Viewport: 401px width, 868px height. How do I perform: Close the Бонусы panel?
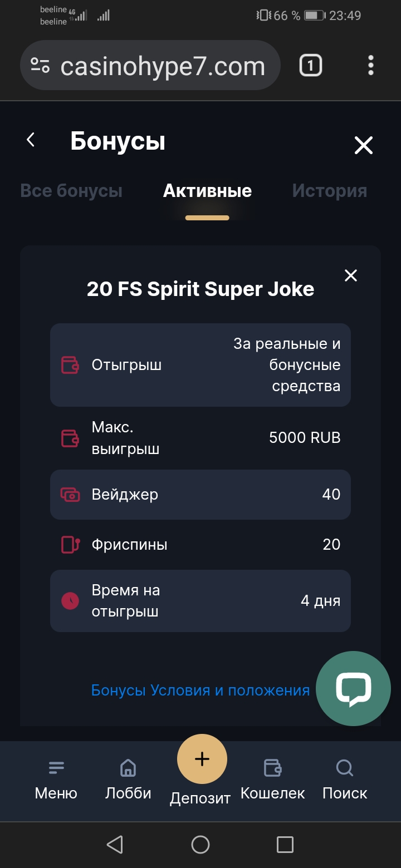click(x=363, y=146)
